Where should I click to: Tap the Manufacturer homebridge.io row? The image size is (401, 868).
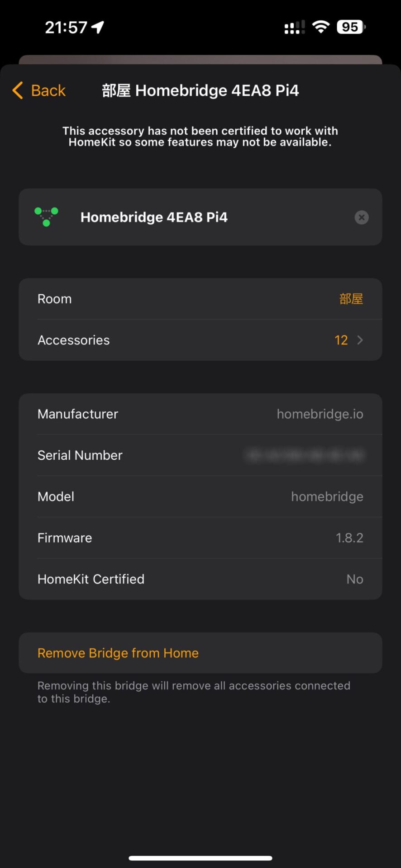(x=200, y=414)
